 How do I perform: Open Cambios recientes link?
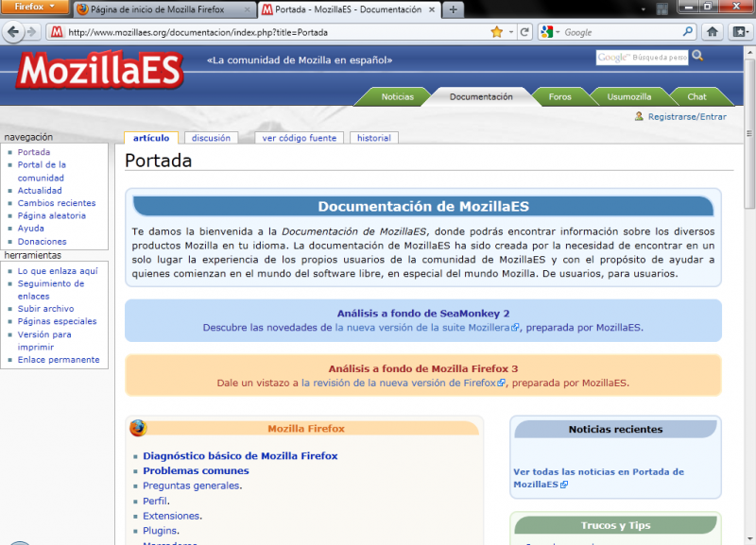click(x=57, y=203)
